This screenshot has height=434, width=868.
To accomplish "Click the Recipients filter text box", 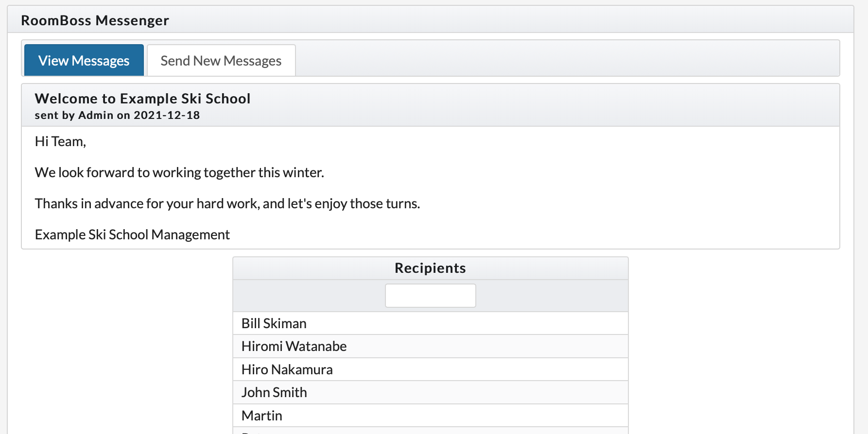I will click(x=430, y=296).
